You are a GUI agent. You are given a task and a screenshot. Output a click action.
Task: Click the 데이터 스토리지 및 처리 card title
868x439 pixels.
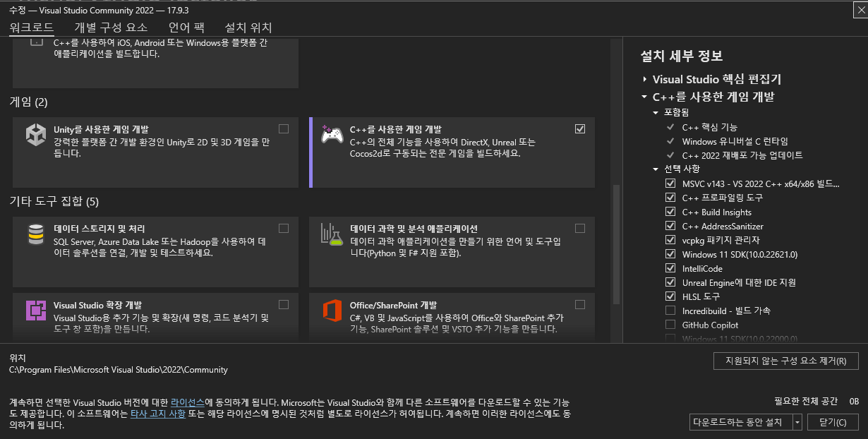(x=99, y=229)
